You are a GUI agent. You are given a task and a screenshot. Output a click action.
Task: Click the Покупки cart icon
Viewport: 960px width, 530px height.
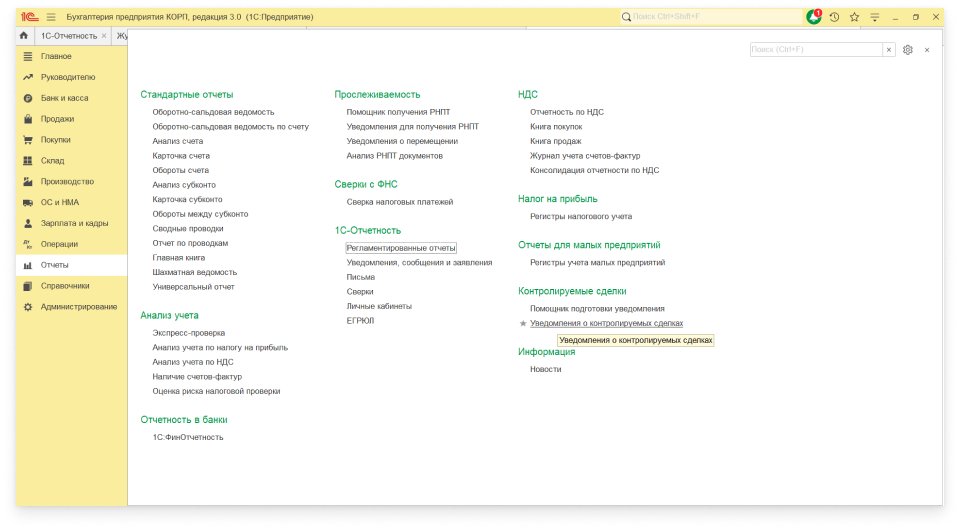pyautogui.click(x=28, y=140)
